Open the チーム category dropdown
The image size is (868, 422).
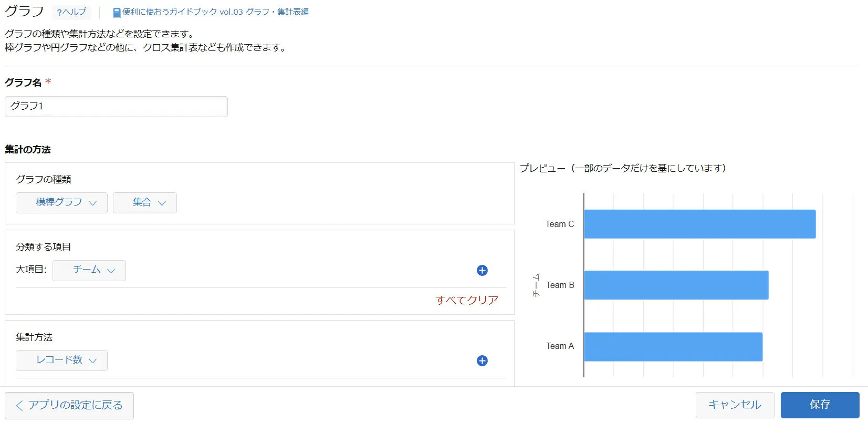tap(89, 270)
